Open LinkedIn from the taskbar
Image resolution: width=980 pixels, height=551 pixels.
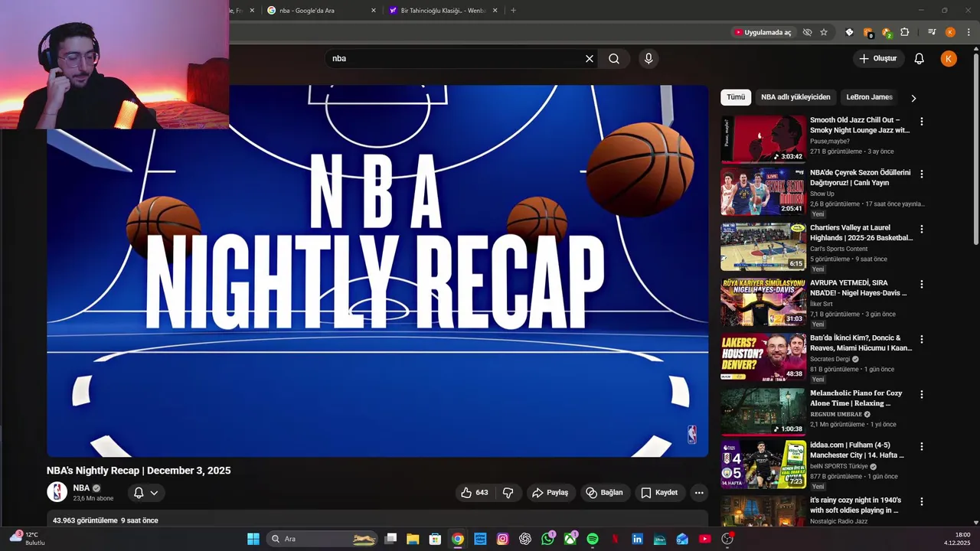[x=637, y=539]
